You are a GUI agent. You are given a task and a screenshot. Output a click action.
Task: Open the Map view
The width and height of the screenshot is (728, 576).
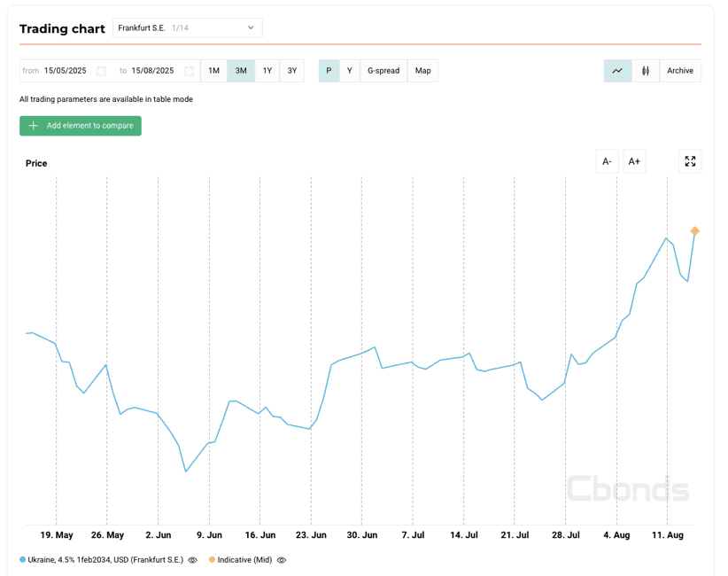423,71
